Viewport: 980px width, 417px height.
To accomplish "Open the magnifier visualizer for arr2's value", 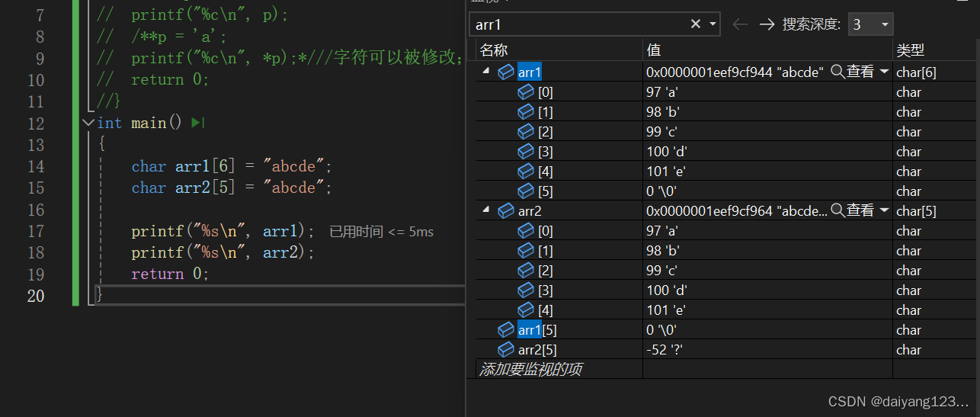I will (837, 210).
